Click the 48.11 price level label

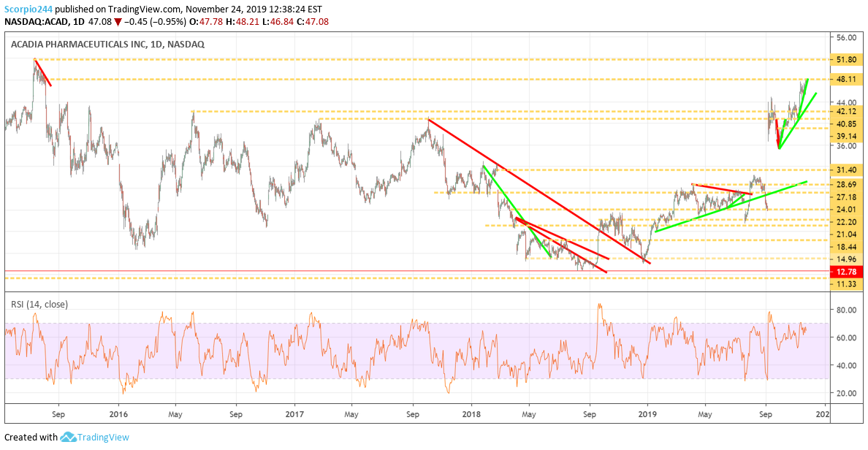point(846,79)
